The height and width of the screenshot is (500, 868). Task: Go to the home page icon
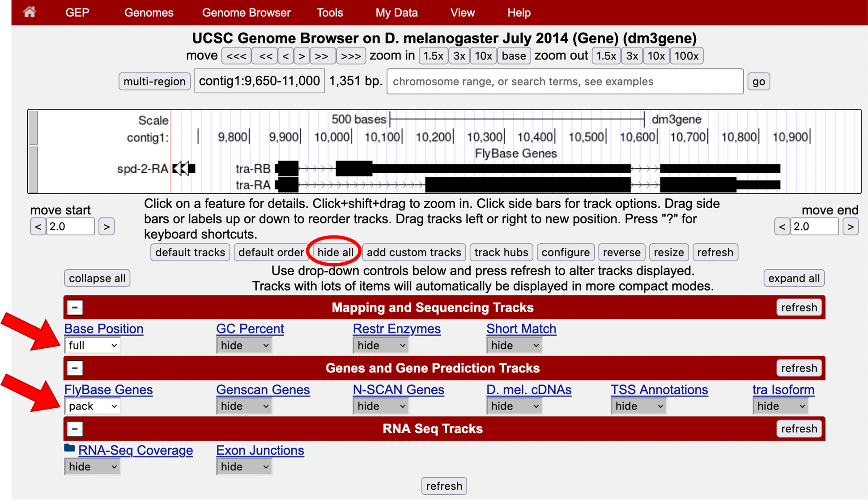(x=30, y=12)
